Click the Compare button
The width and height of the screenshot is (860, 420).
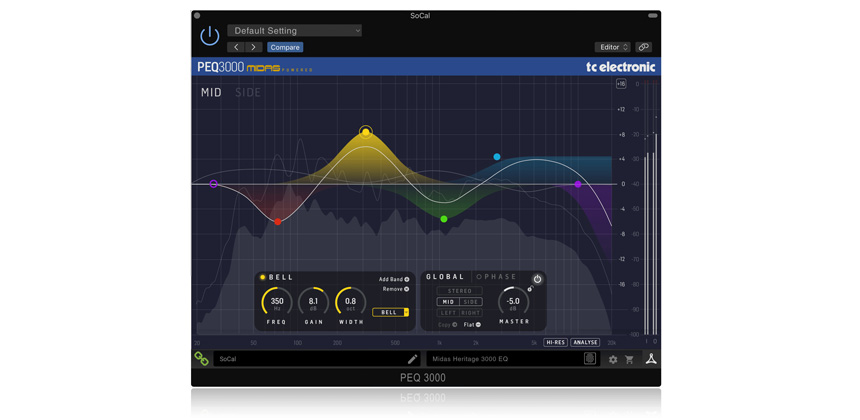pos(285,47)
